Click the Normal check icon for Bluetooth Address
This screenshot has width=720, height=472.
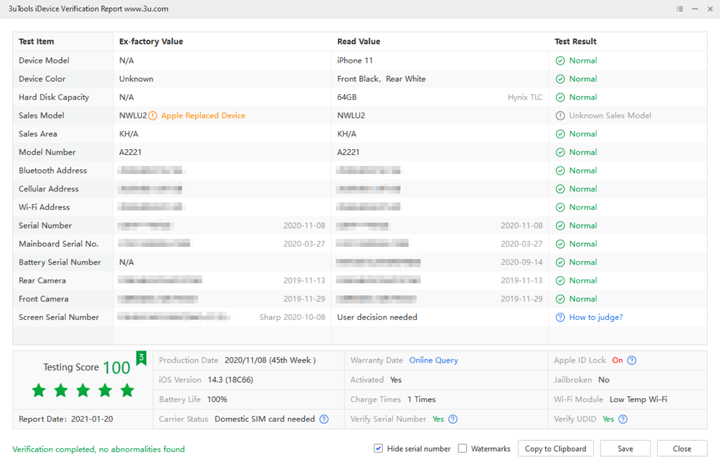[560, 171]
